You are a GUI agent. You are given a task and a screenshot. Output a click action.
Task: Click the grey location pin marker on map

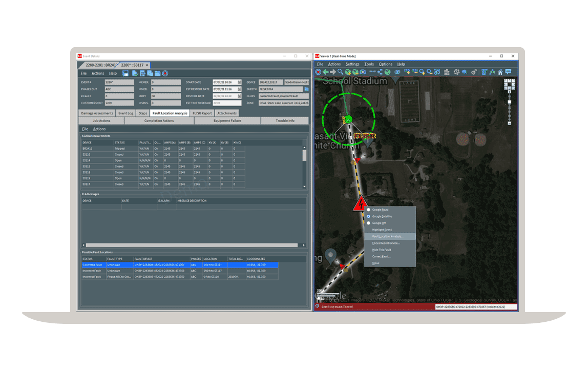(330, 257)
